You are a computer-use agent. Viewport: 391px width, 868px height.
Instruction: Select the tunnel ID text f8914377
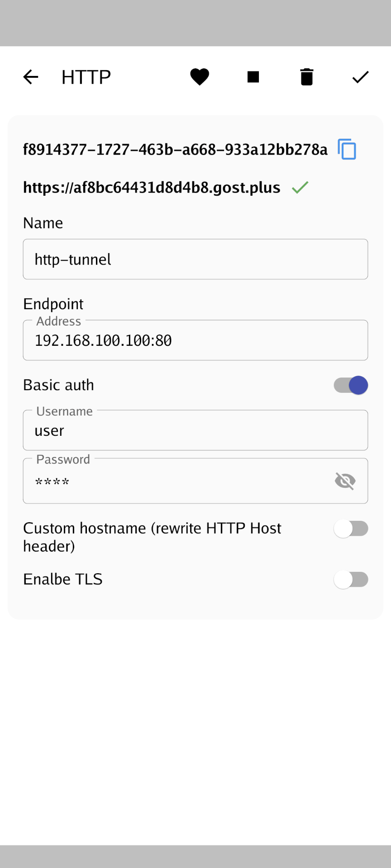tap(175, 149)
